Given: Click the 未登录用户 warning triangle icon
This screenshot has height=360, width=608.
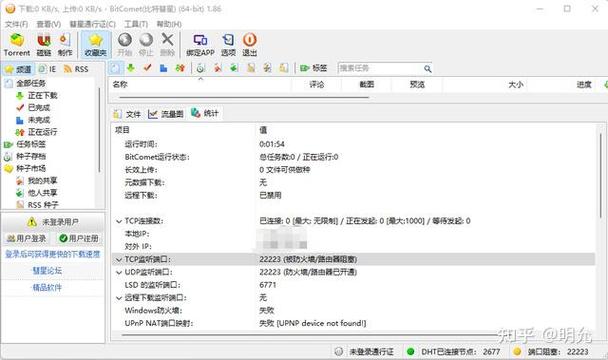Looking at the screenshot, I should [32, 222].
